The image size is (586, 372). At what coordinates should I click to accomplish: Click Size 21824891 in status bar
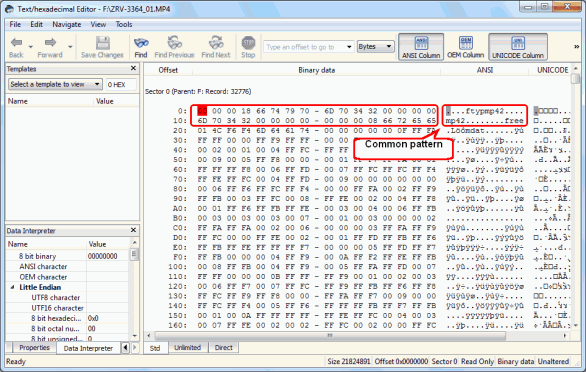349,362
